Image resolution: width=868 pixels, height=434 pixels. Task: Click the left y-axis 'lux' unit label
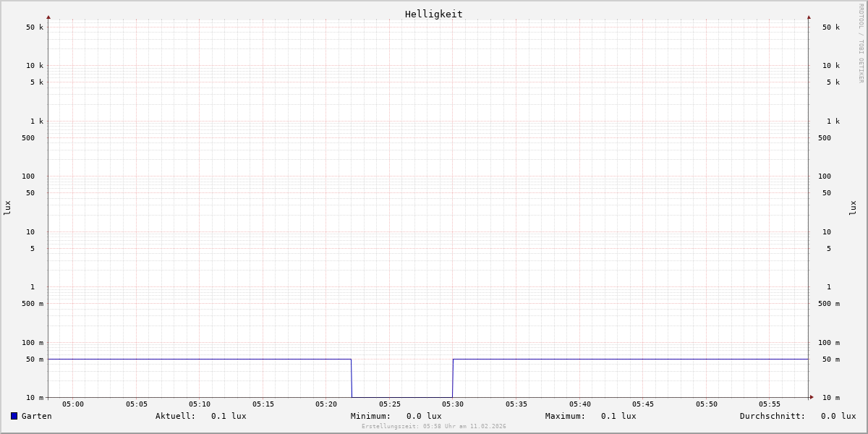[7, 208]
